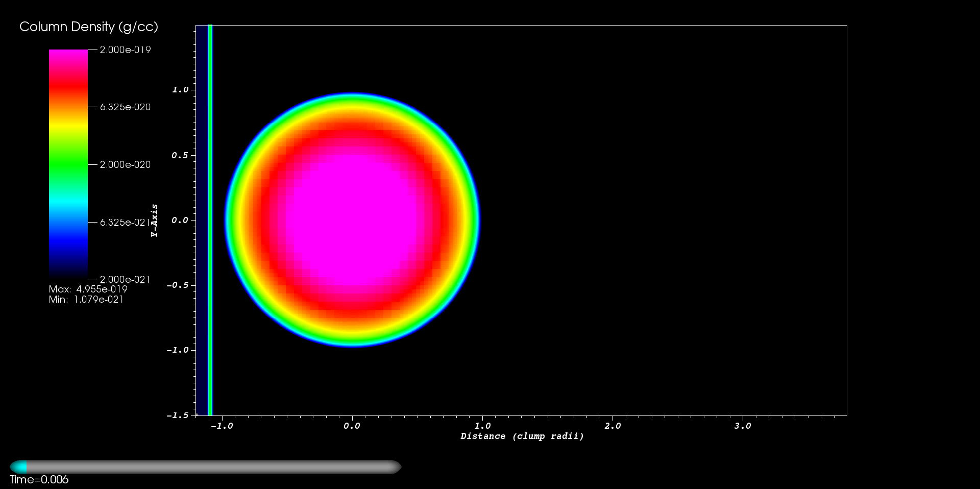Click the 'Distance (clump radii)' axis title
980x489 pixels.
click(x=522, y=436)
